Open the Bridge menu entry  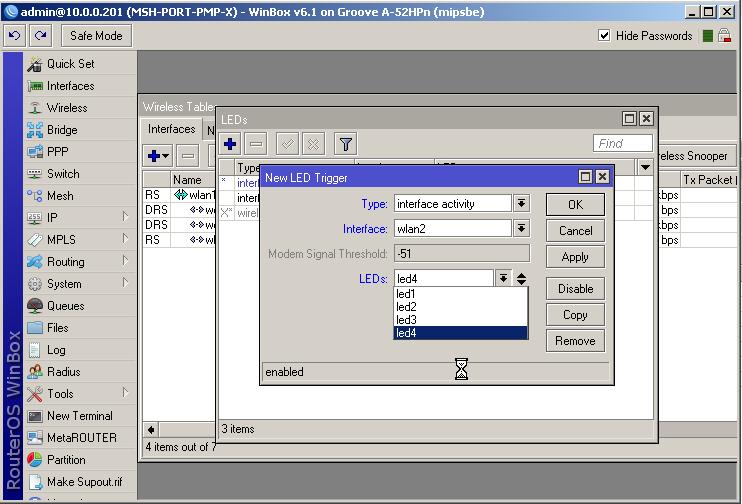[62, 130]
